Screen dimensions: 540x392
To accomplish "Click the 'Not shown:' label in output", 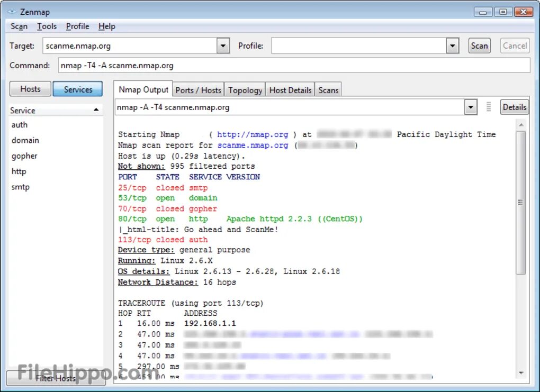I will click(141, 166).
